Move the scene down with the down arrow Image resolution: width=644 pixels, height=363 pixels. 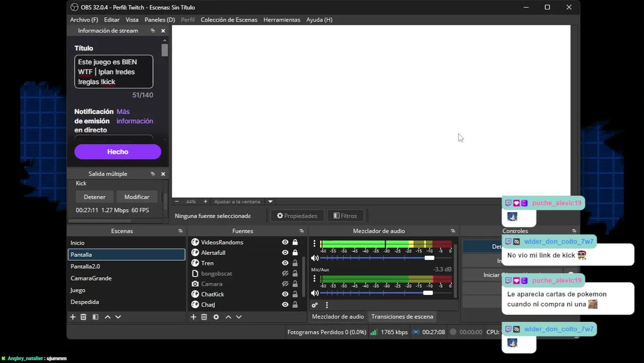click(x=118, y=317)
